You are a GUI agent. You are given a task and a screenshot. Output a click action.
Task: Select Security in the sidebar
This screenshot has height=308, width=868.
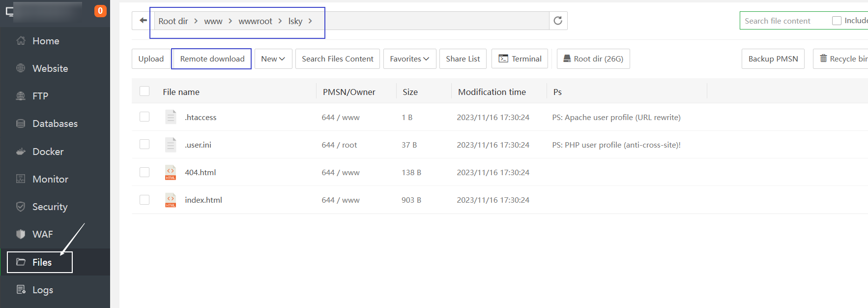click(x=50, y=207)
